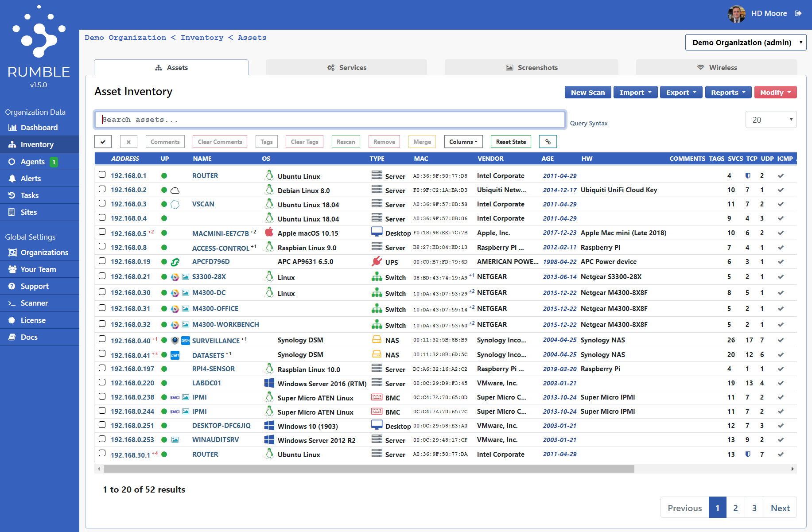Open the Columns dropdown
The image size is (812, 532).
463,141
